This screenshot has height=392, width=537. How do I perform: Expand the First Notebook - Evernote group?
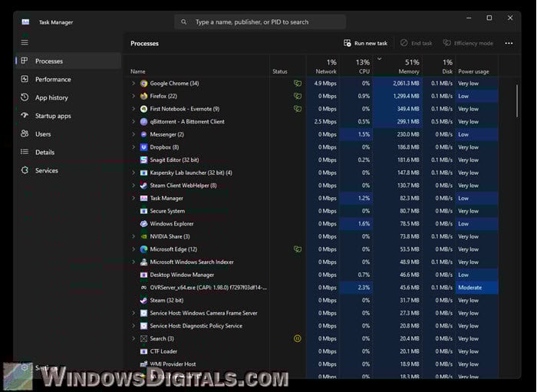click(x=133, y=109)
